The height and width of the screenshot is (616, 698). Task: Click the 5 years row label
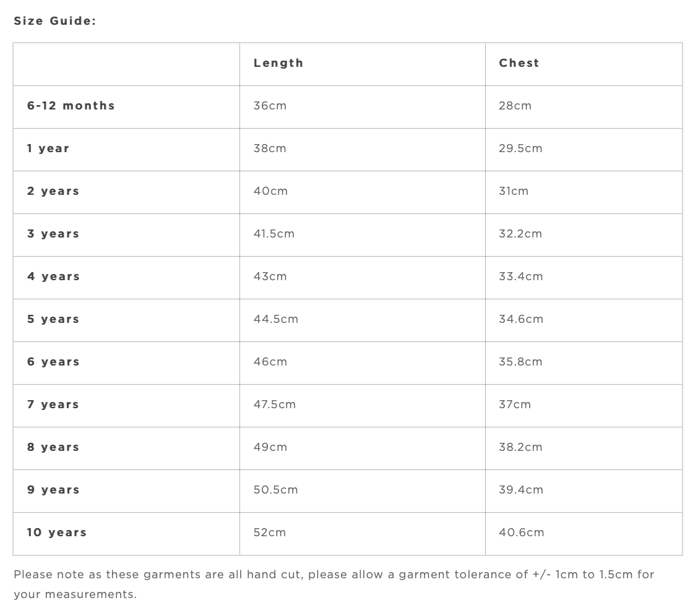[x=53, y=319]
